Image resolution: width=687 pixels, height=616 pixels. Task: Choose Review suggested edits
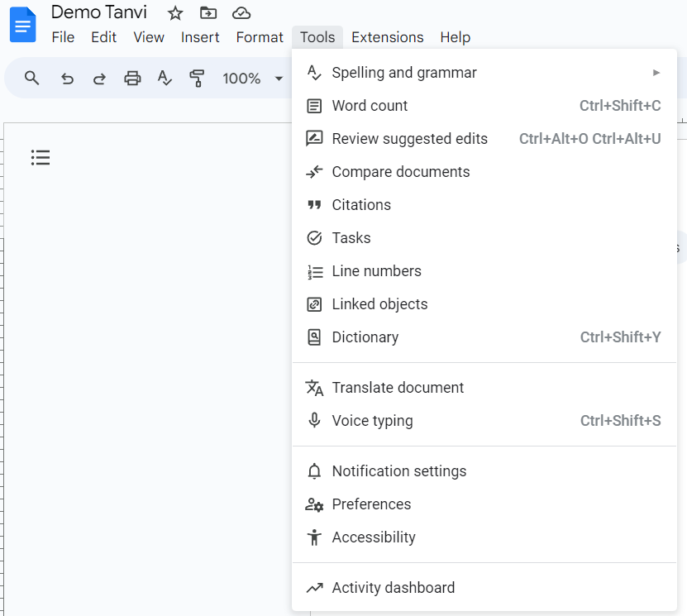point(484,139)
